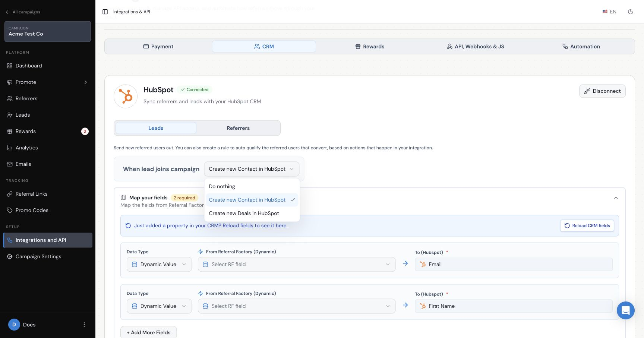Collapse Map your fields section
This screenshot has width=644, height=338.
616,198
